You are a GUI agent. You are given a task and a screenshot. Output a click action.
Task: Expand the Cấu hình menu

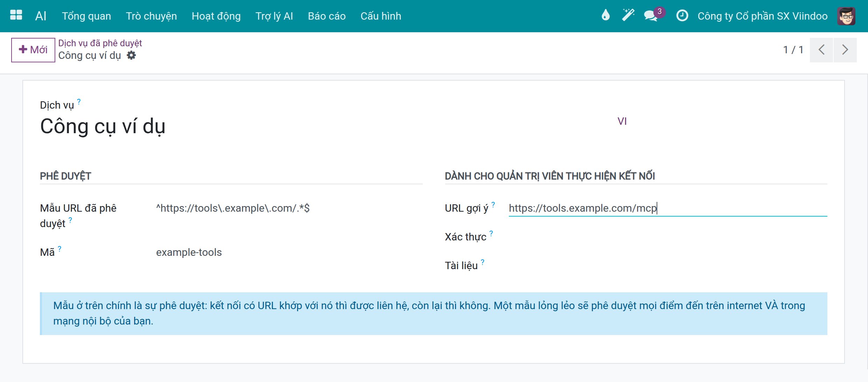pyautogui.click(x=381, y=16)
